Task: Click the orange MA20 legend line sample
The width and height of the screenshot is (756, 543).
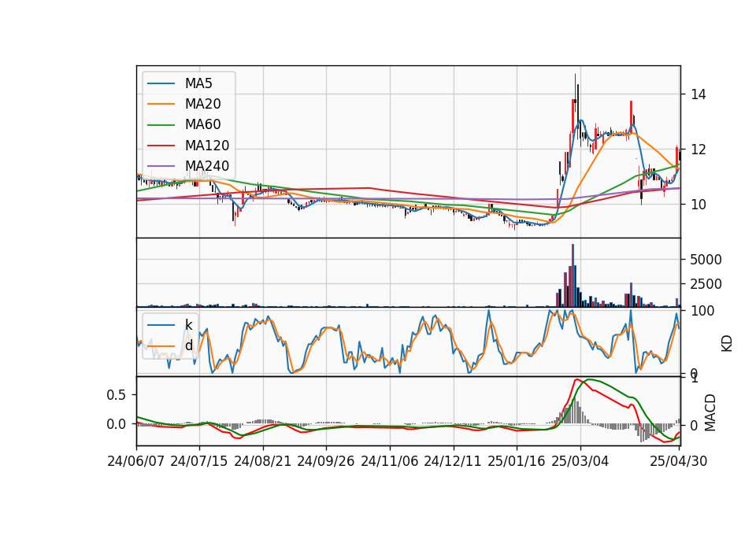Action: point(161,104)
